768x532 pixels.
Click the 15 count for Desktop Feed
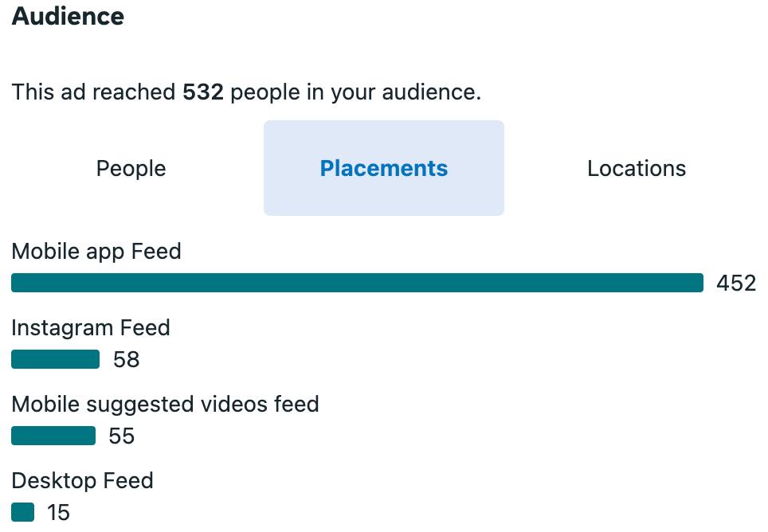coord(58,513)
